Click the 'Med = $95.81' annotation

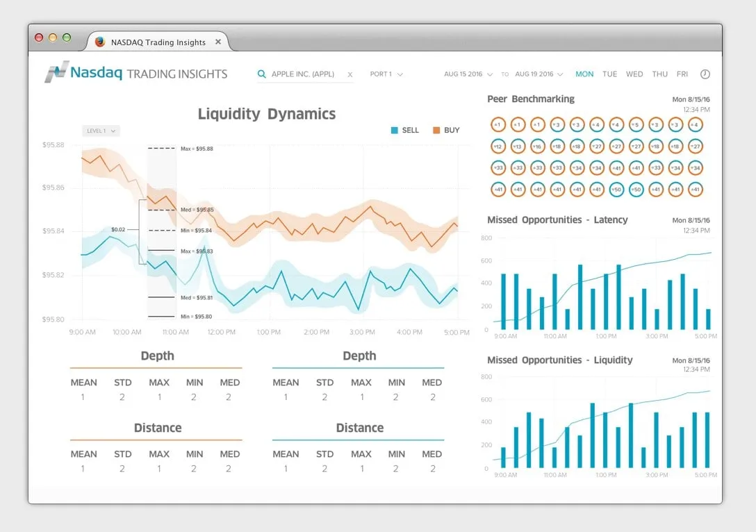pos(197,298)
